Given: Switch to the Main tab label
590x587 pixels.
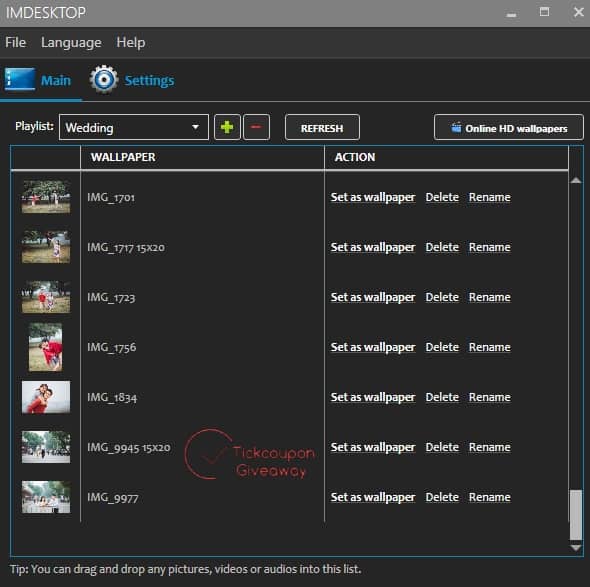Looking at the screenshot, I should tap(56, 80).
